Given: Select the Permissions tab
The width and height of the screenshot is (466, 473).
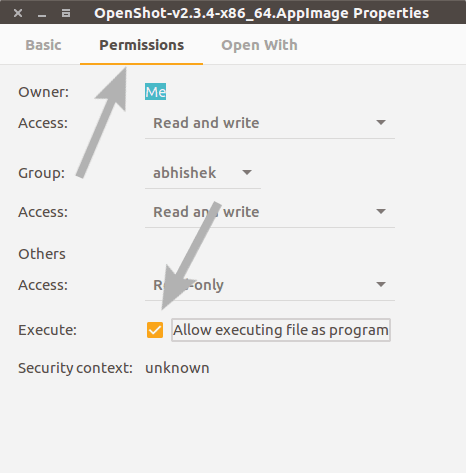Looking at the screenshot, I should click(141, 45).
